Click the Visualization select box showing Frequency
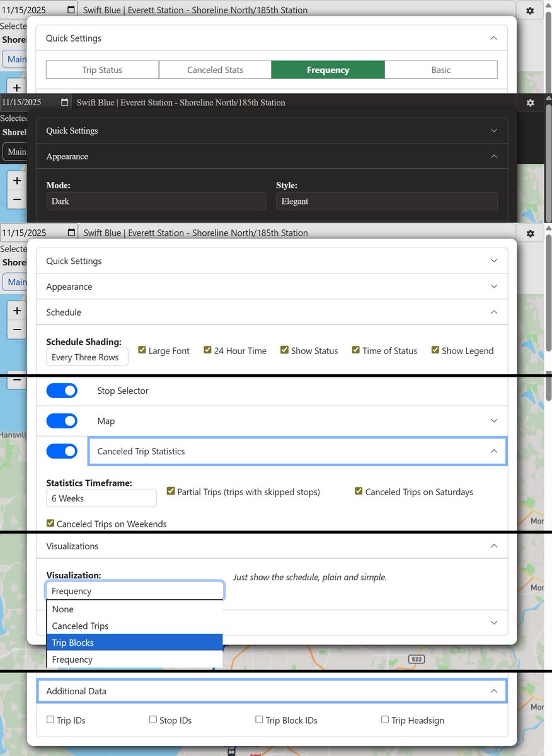Image resolution: width=552 pixels, height=756 pixels. coord(135,591)
